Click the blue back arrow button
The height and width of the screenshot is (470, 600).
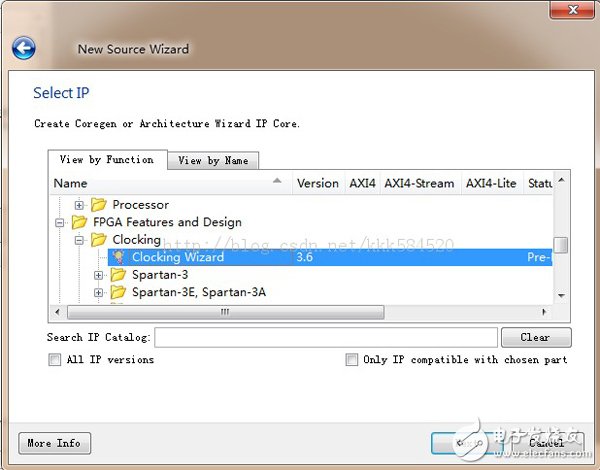(23, 48)
